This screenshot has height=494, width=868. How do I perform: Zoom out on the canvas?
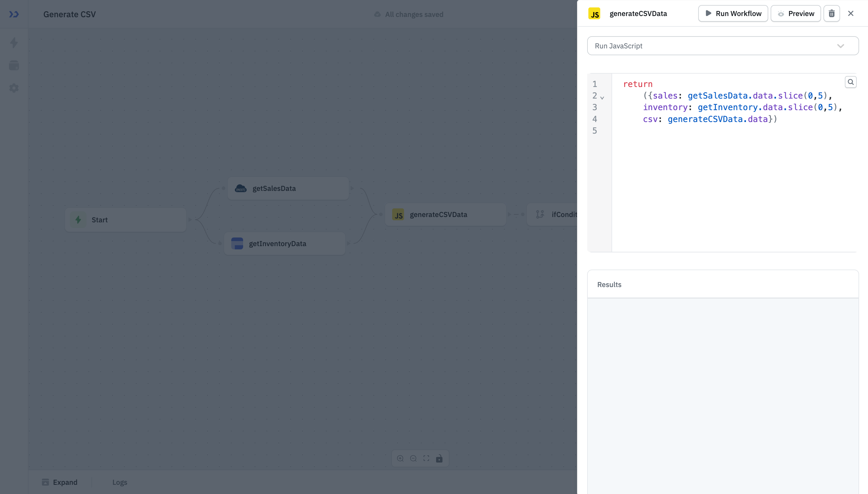point(413,458)
